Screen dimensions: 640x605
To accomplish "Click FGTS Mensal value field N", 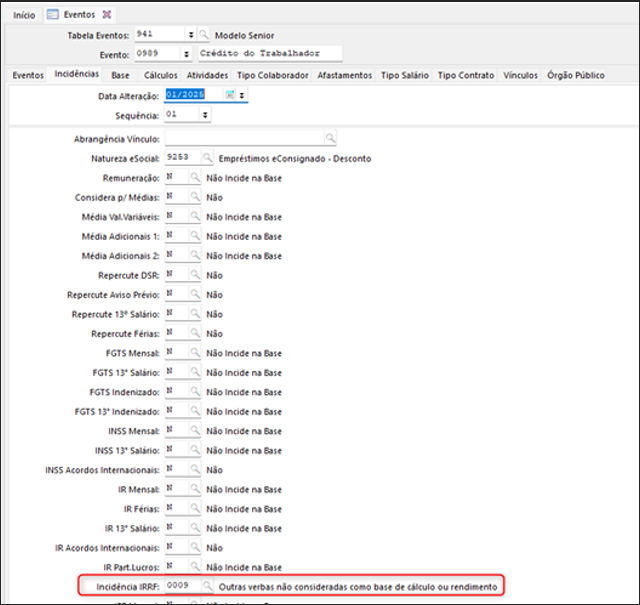I will pyautogui.click(x=177, y=351).
